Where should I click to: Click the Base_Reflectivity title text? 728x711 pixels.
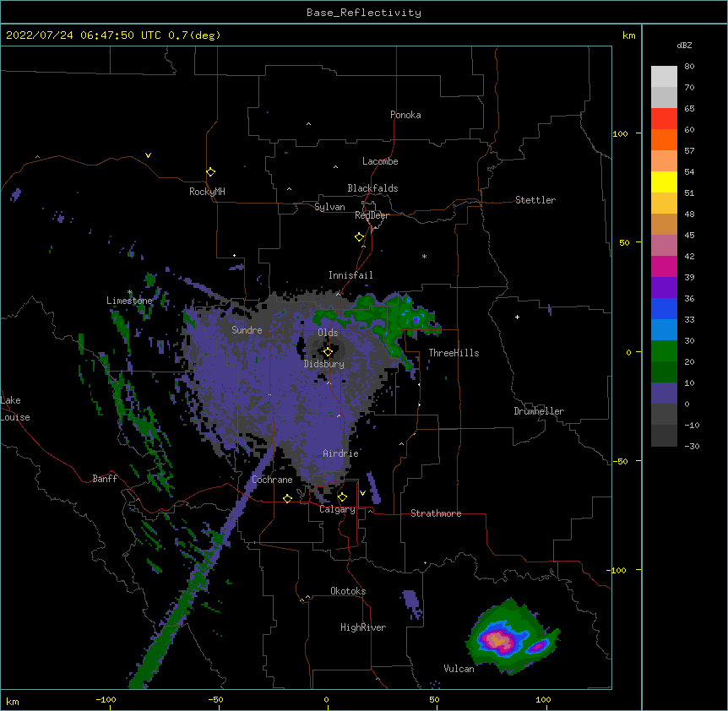[x=363, y=13]
